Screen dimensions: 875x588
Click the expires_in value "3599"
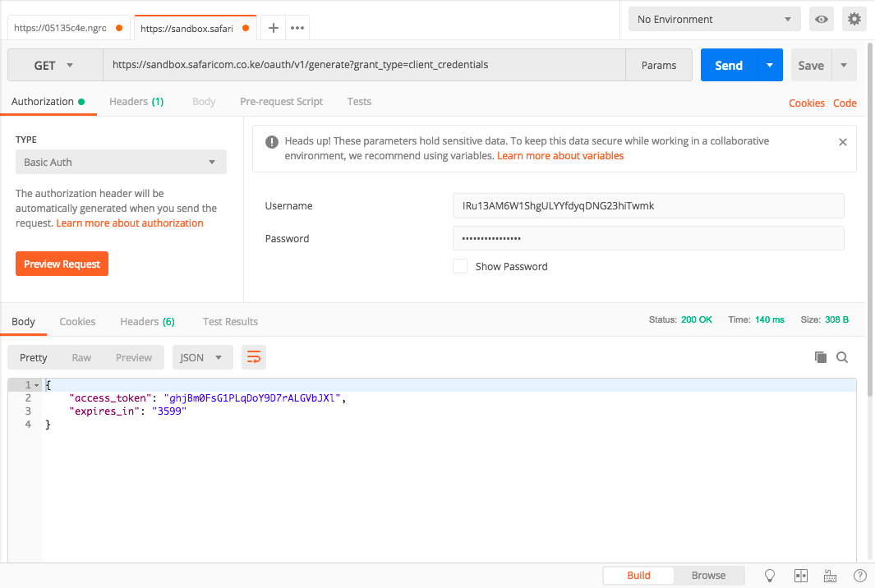click(x=169, y=411)
